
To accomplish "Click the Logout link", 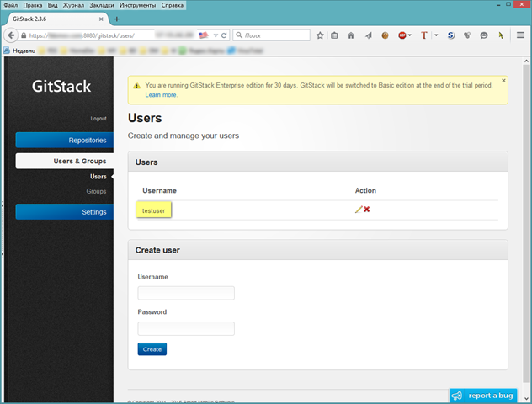I will point(98,119).
